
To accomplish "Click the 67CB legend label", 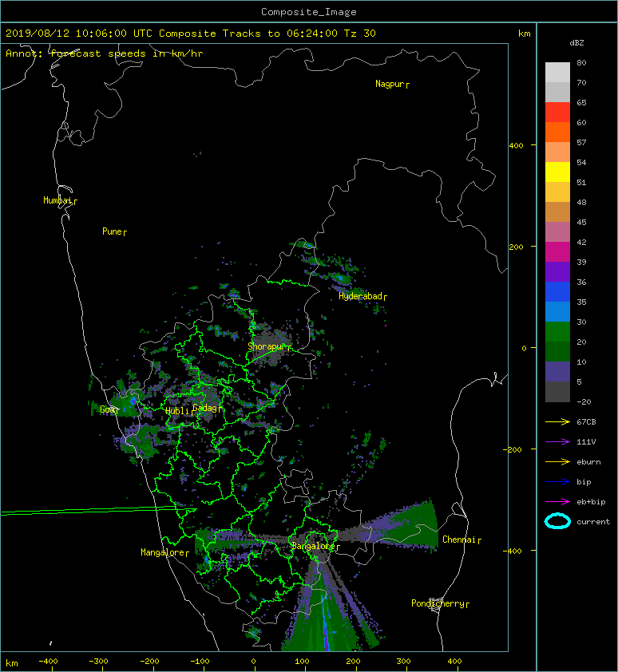I will 586,422.
